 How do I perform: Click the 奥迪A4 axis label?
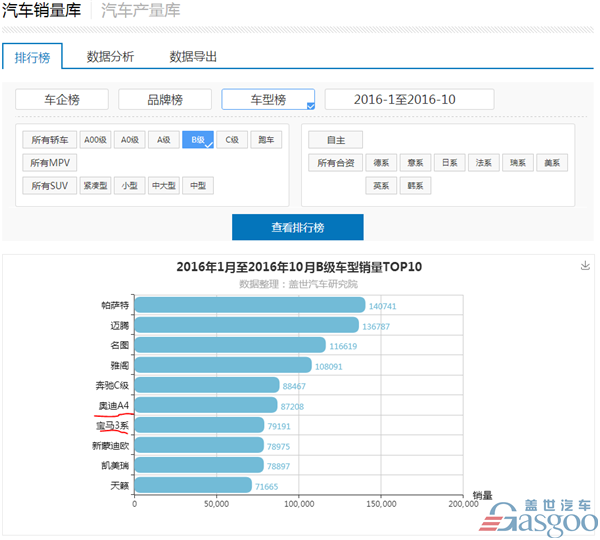coord(114,406)
